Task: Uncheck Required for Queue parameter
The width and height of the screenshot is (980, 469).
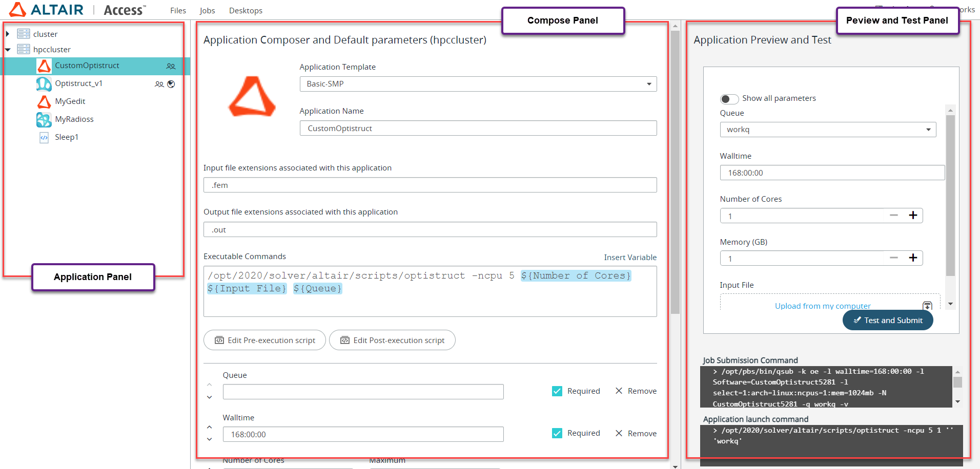Action: click(557, 391)
